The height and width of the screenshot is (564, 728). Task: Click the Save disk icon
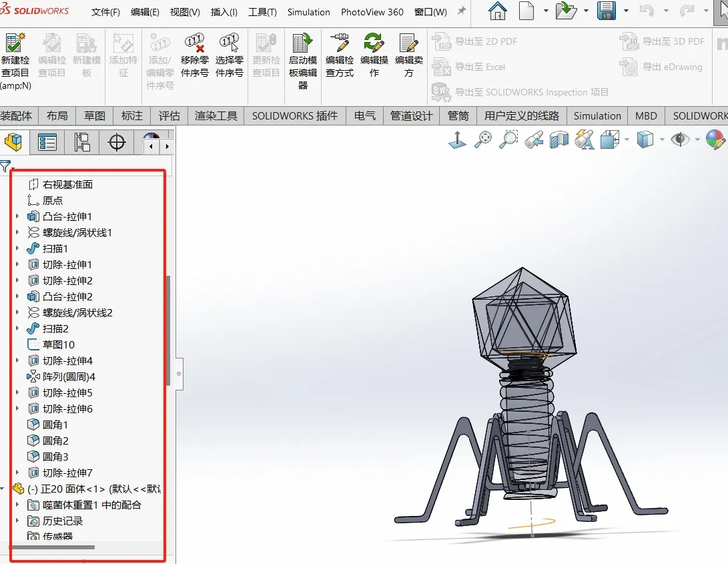point(607,11)
